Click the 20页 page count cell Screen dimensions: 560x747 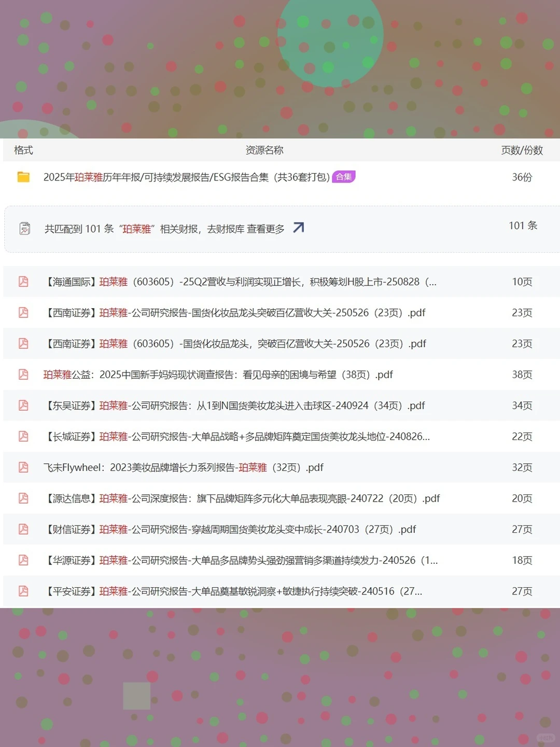tap(522, 499)
